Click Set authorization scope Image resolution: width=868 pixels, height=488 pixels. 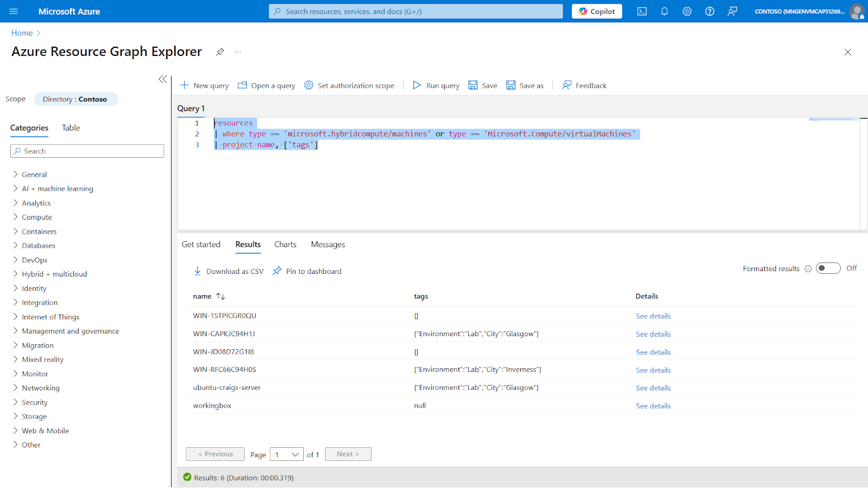(349, 86)
